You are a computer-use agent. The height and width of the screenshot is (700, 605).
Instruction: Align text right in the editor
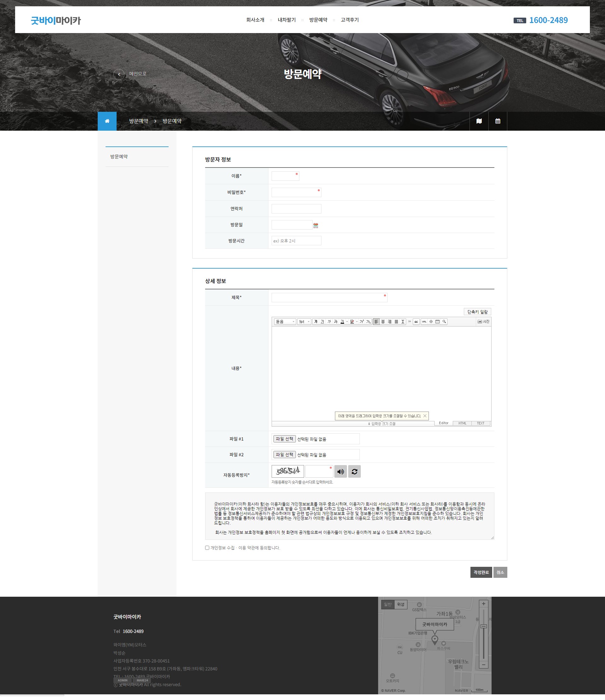tap(390, 322)
